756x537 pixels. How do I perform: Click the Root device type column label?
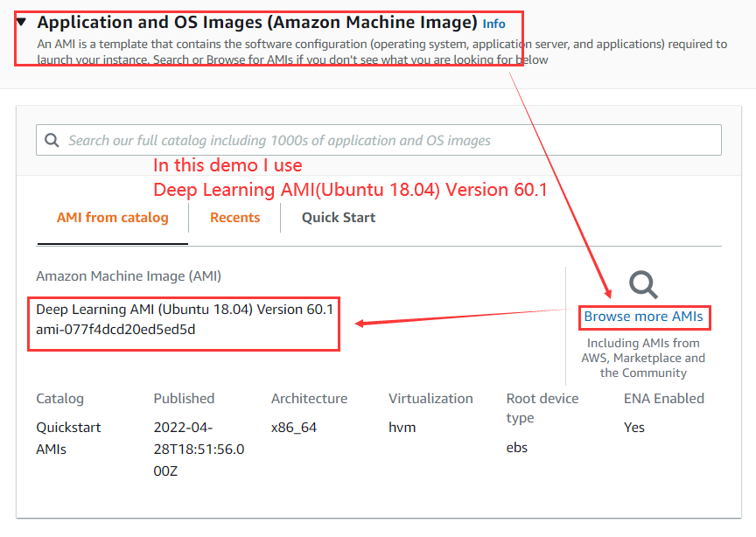click(542, 408)
